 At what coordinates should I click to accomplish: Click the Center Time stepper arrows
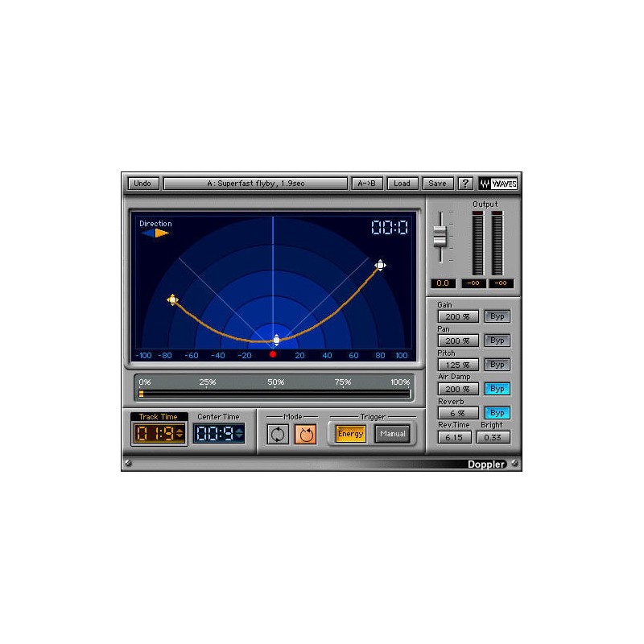pyautogui.click(x=239, y=434)
